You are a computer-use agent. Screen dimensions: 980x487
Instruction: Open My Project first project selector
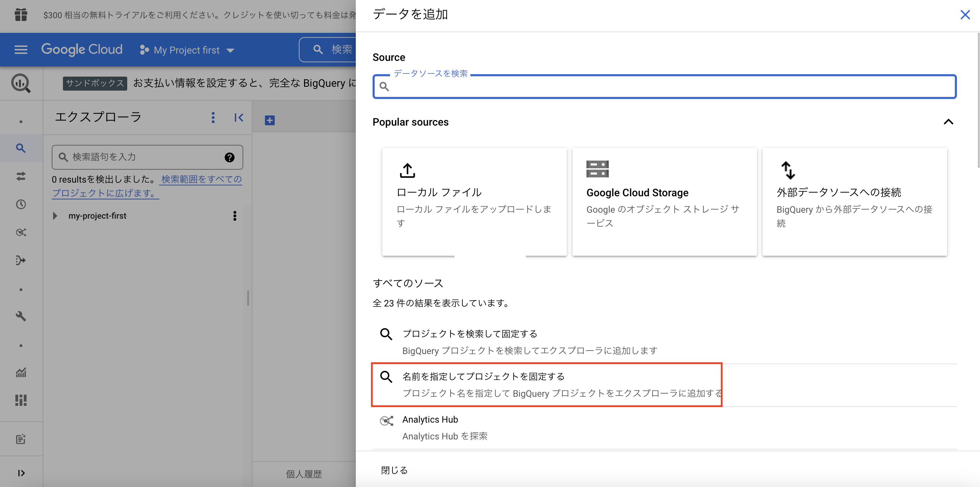point(187,50)
